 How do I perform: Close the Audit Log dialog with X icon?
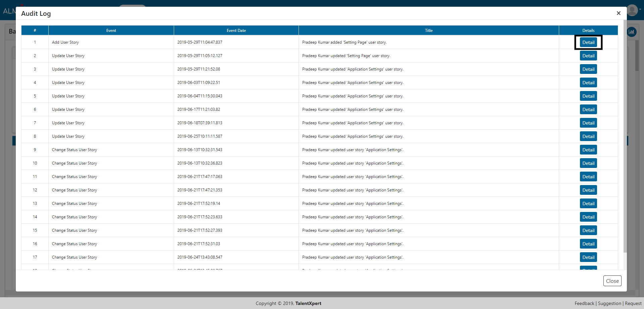(x=619, y=13)
